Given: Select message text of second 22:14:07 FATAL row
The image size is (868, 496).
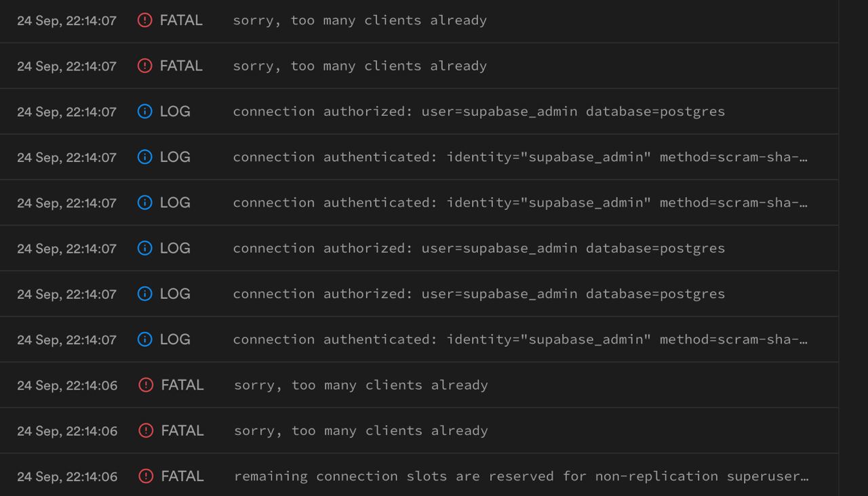Looking at the screenshot, I should point(359,66).
